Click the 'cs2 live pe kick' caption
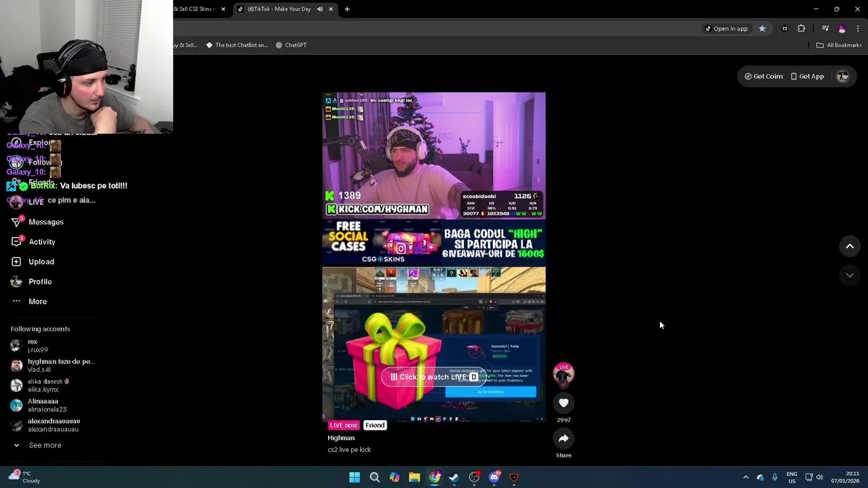Screen dimensions: 868x488 (349, 449)
